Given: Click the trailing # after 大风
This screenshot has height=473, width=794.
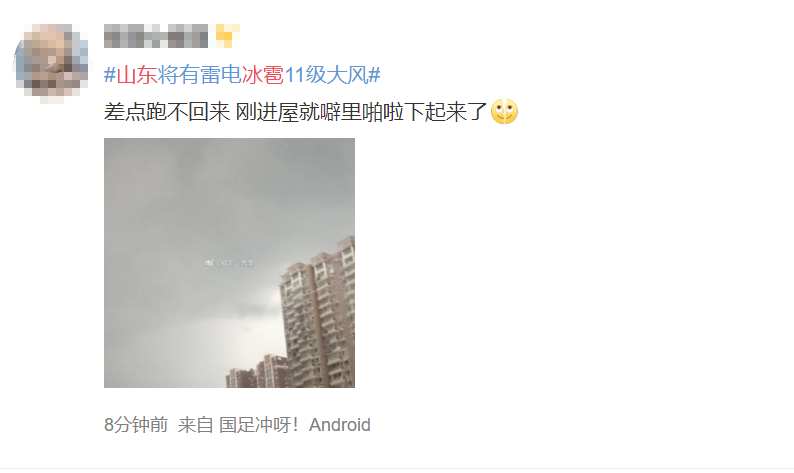Looking at the screenshot, I should 374,75.
